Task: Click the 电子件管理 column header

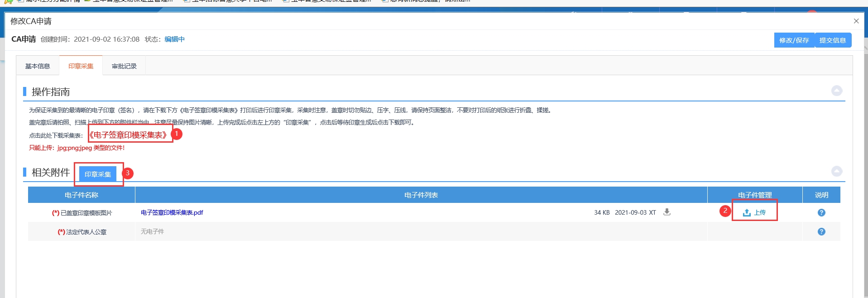Action: 754,195
